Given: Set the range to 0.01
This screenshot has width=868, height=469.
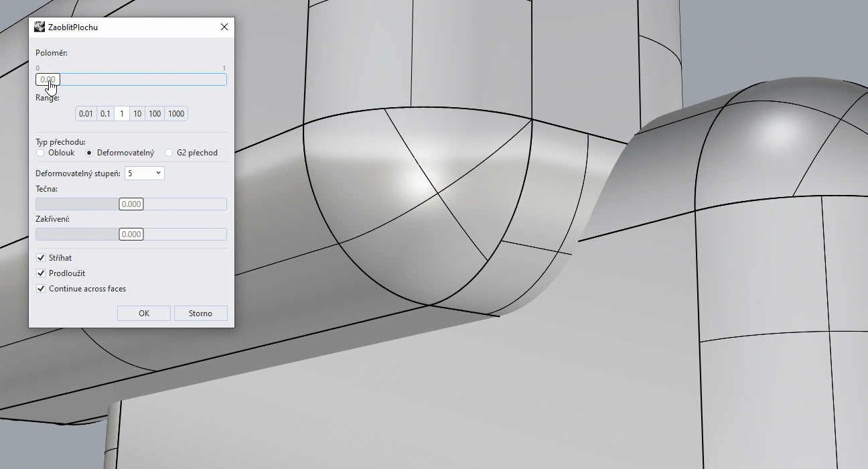Looking at the screenshot, I should (86, 114).
